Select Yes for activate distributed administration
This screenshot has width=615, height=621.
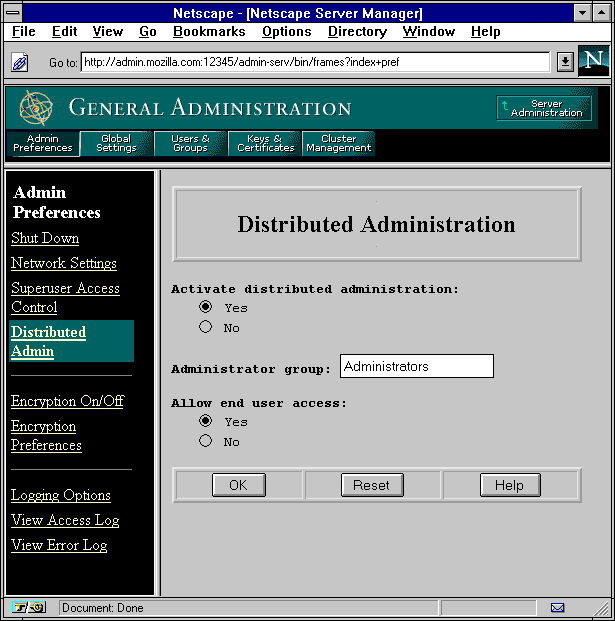[x=206, y=307]
